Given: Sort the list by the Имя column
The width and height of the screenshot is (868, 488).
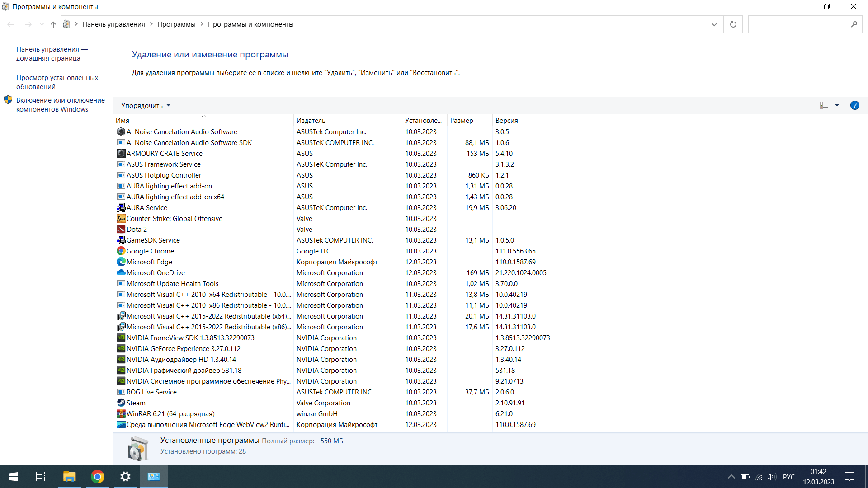Looking at the screenshot, I should [203, 121].
